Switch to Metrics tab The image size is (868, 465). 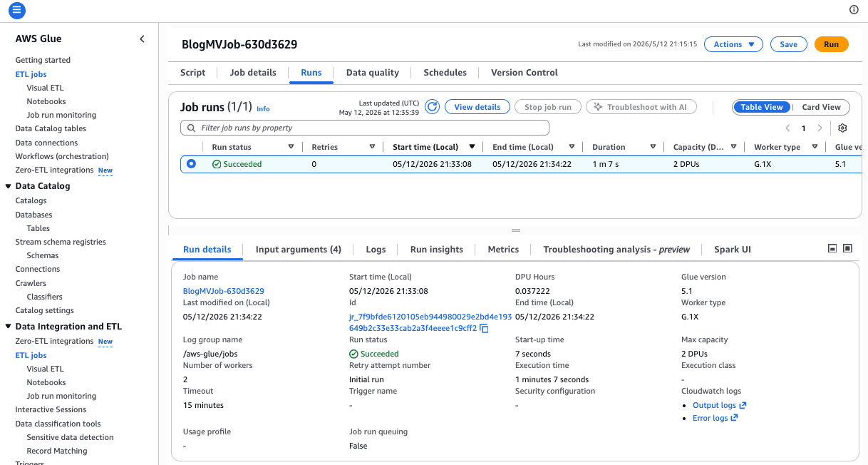click(503, 250)
